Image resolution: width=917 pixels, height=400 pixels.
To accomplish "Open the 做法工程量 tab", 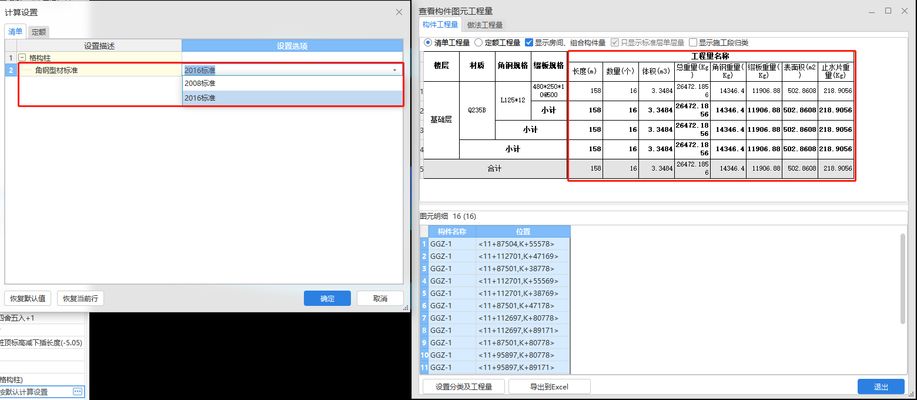I will click(485, 25).
